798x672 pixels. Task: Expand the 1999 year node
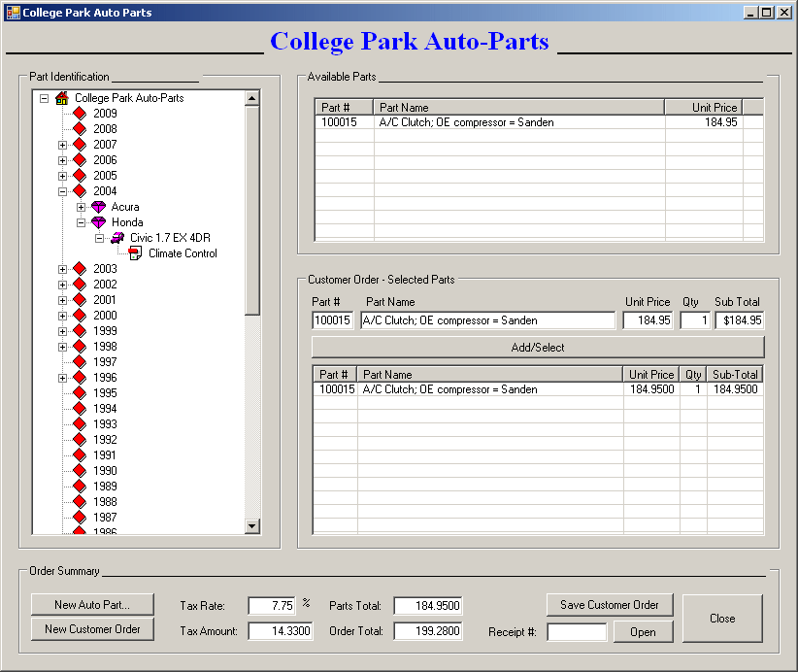pos(62,331)
